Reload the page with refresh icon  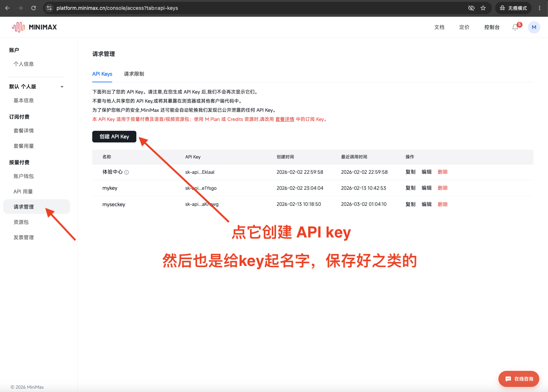point(34,8)
